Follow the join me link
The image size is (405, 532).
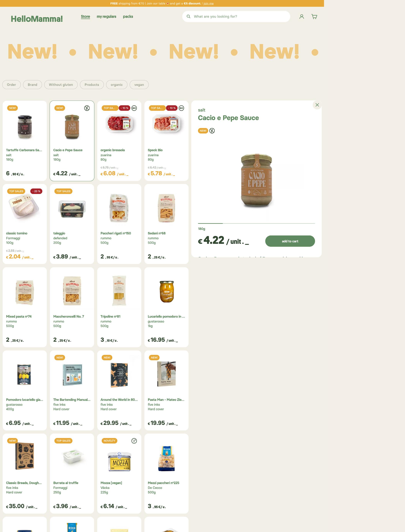click(209, 3)
